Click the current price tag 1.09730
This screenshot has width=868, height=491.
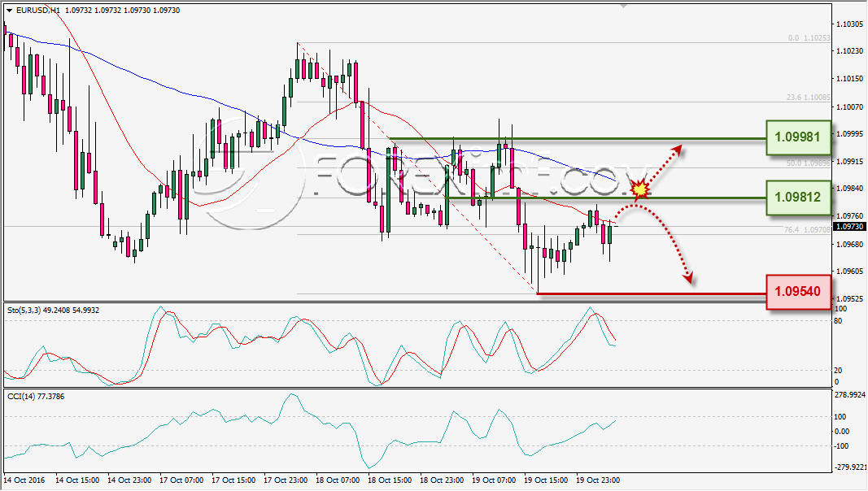point(849,227)
